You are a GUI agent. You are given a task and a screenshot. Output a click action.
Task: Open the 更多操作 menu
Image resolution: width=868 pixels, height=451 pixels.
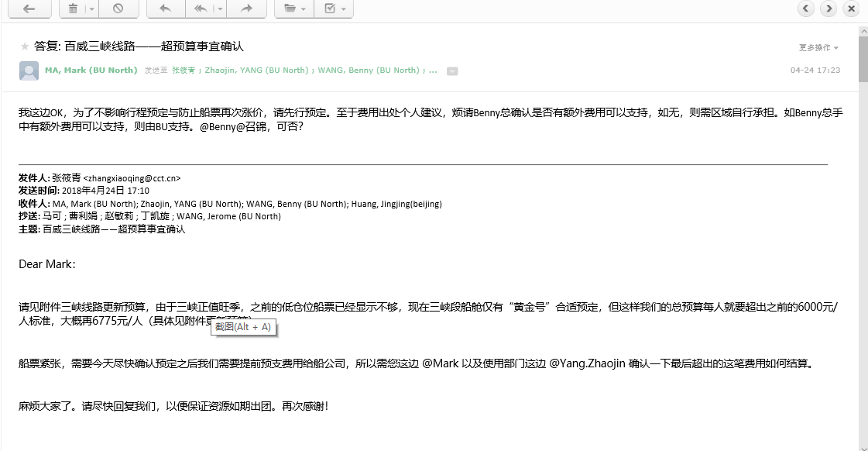pyautogui.click(x=818, y=47)
